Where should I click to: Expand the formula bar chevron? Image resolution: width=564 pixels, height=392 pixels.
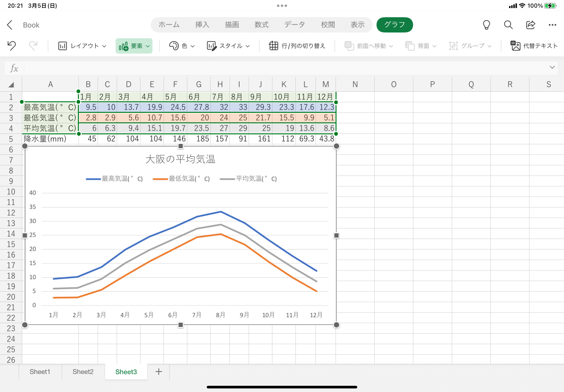tap(553, 67)
